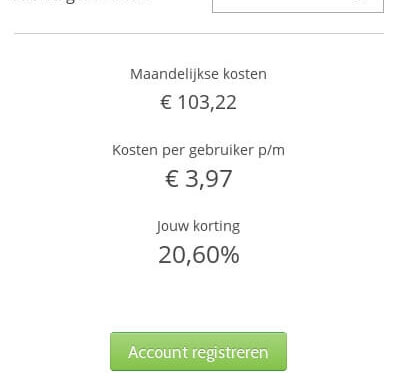Select the 20,60% discount value

[199, 255]
